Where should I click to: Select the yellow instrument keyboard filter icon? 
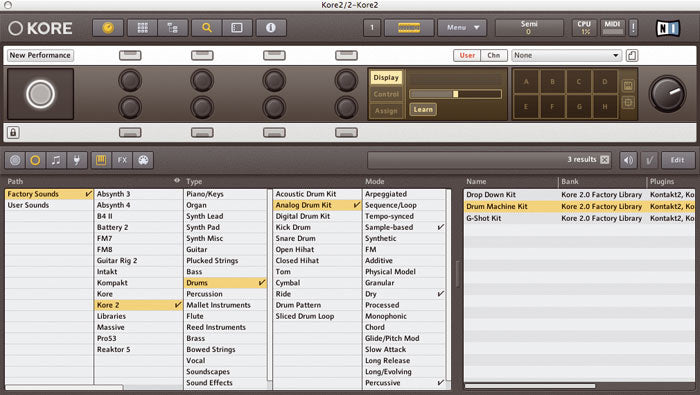[101, 160]
